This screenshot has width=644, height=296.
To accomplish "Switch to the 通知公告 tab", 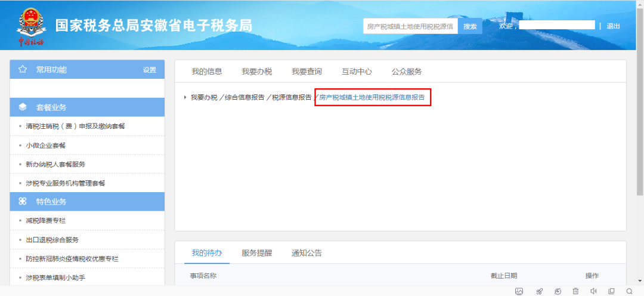I will 307,253.
